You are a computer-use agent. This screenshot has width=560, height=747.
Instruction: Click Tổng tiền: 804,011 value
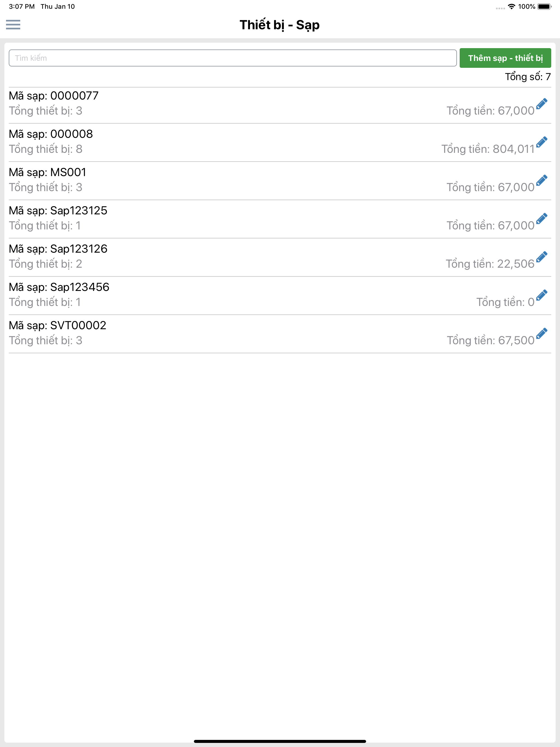pos(488,149)
